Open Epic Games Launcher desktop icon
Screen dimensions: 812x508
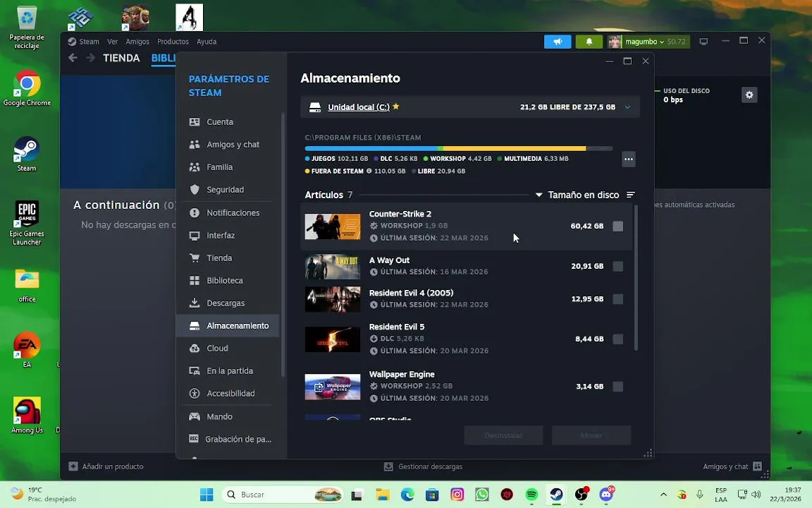click(x=27, y=223)
